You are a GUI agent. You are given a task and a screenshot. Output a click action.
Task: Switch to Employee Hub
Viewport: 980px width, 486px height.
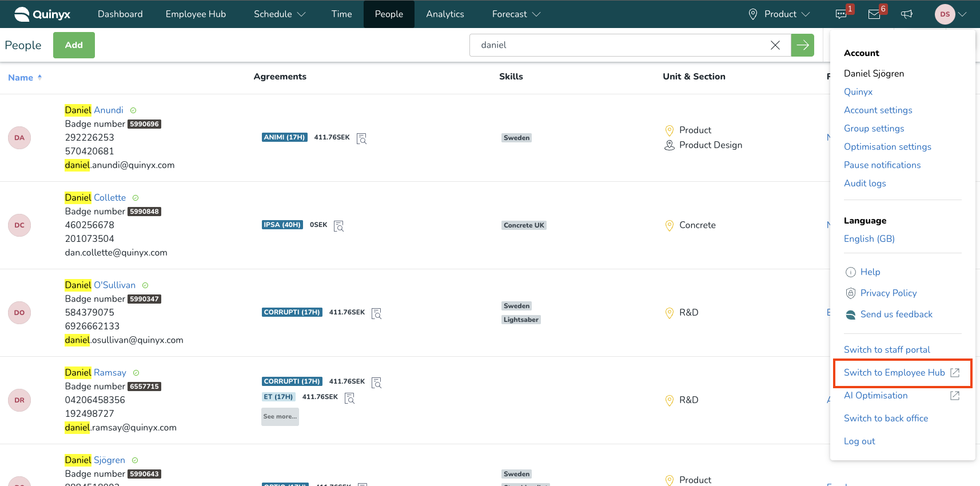point(894,373)
